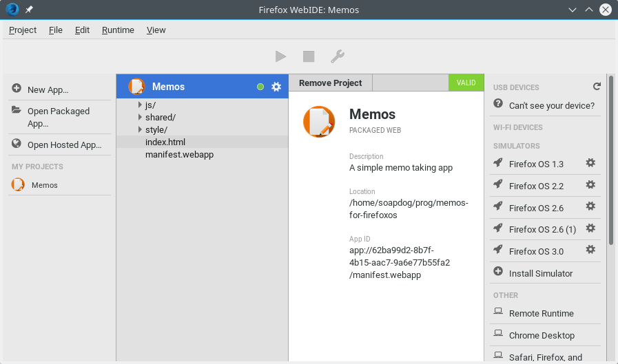
Task: Click the Memos app icon in project header
Action: click(137, 86)
